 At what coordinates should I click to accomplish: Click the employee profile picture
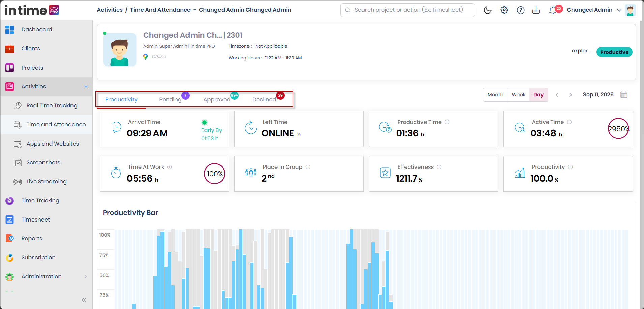click(120, 50)
